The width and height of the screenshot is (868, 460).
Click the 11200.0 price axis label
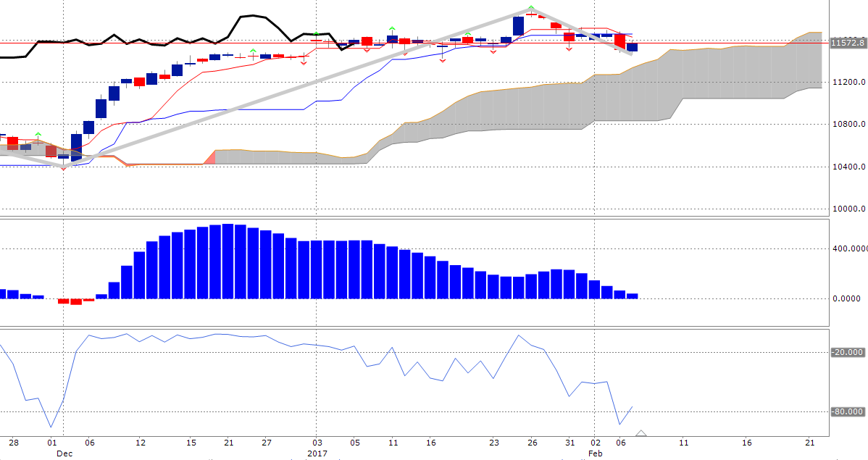pos(848,83)
